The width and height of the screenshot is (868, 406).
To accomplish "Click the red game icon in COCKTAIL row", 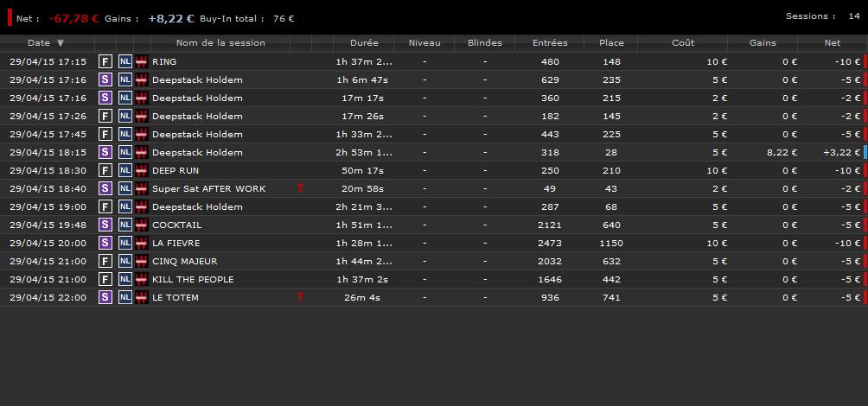I will tap(142, 225).
